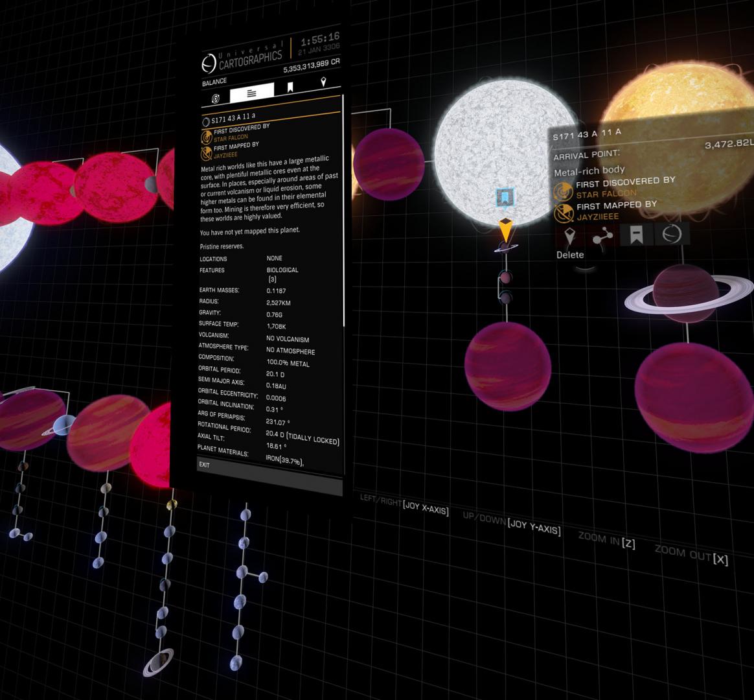Image resolution: width=754 pixels, height=700 pixels.
Task: Click First Mapped badge icon in details panel
Action: point(206,154)
